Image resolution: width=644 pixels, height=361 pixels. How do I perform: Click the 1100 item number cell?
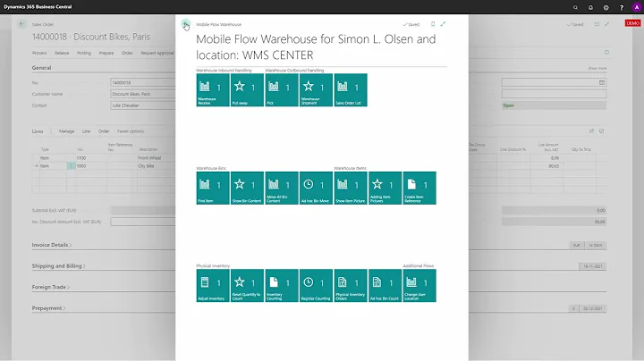90,158
